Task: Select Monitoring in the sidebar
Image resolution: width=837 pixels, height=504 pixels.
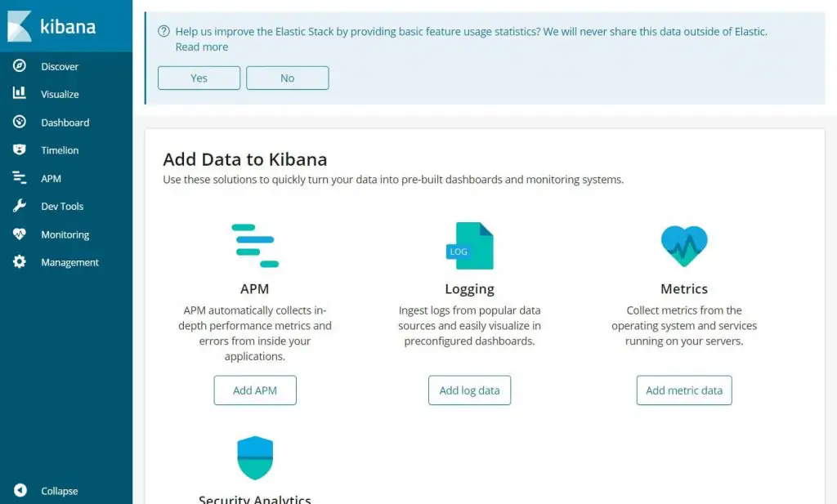Action: 65,234
